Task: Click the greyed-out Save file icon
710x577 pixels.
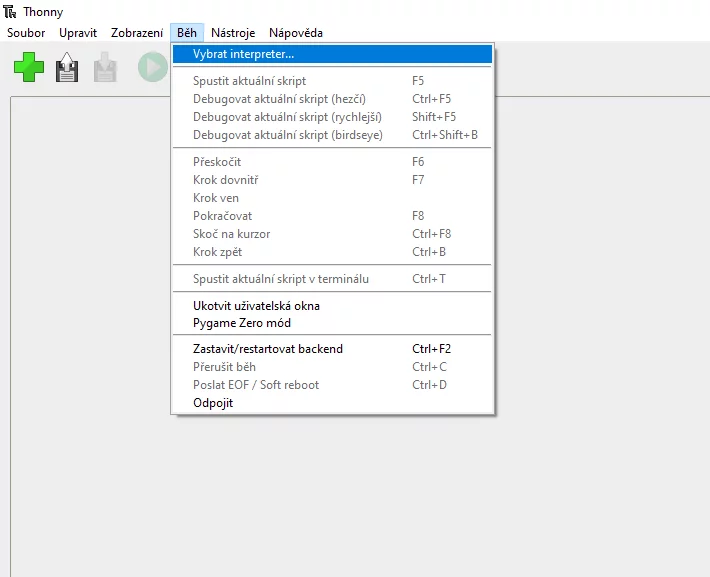Action: (x=106, y=67)
